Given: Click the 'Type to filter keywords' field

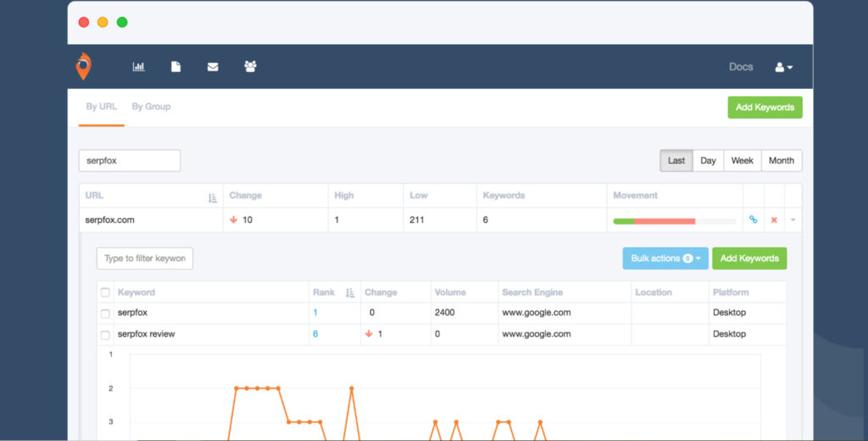Looking at the screenshot, I should pos(145,259).
